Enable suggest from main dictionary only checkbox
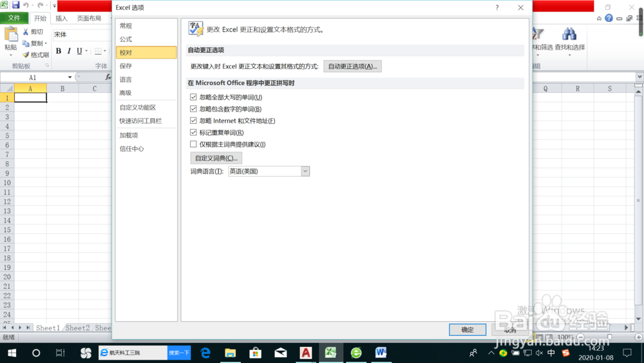Screen dimensions: 644x363 pos(193,144)
